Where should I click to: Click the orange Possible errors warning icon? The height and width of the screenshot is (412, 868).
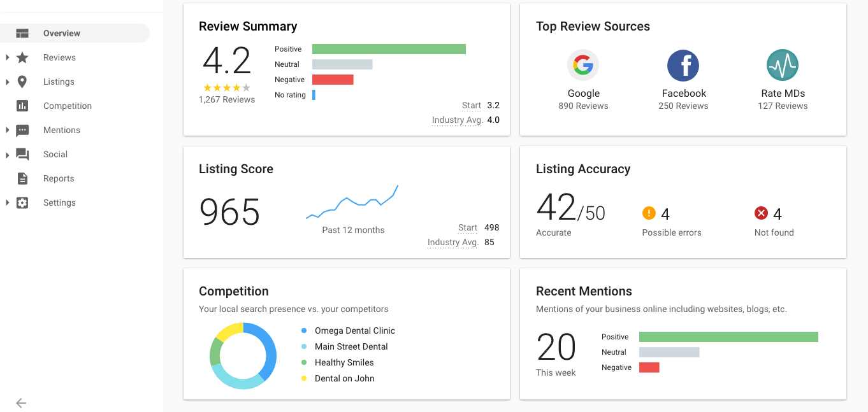[649, 213]
